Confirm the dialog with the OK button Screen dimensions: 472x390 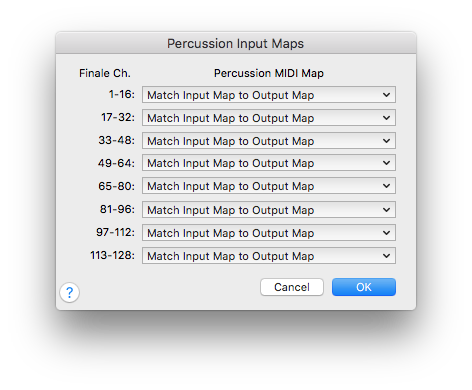click(x=364, y=287)
